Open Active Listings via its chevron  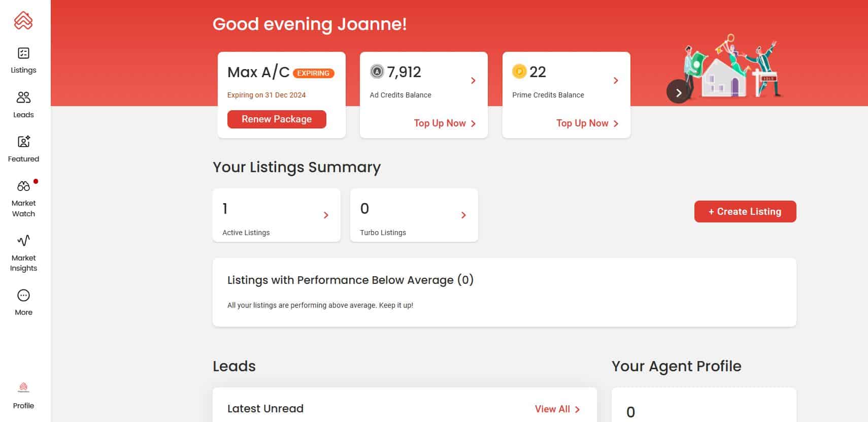pyautogui.click(x=326, y=215)
